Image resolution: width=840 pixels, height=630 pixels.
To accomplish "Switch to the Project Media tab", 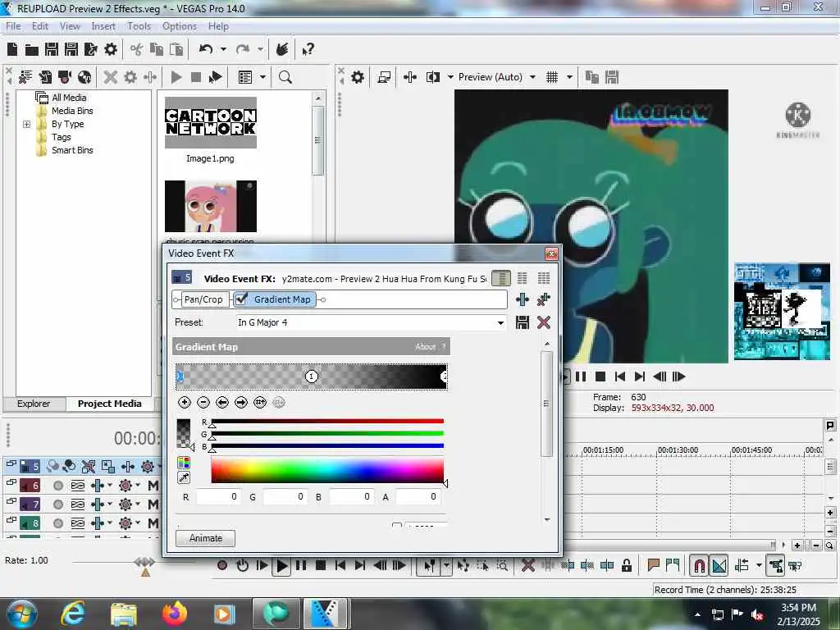I will click(x=109, y=404).
